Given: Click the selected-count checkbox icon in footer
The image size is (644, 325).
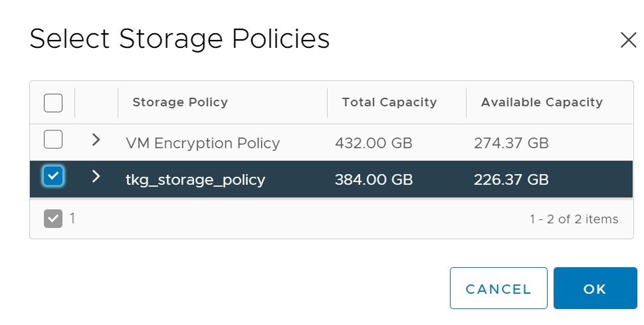Looking at the screenshot, I should (53, 218).
